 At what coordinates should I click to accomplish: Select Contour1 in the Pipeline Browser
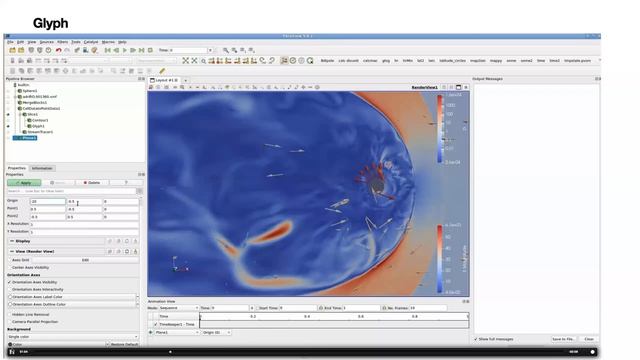tap(40, 120)
